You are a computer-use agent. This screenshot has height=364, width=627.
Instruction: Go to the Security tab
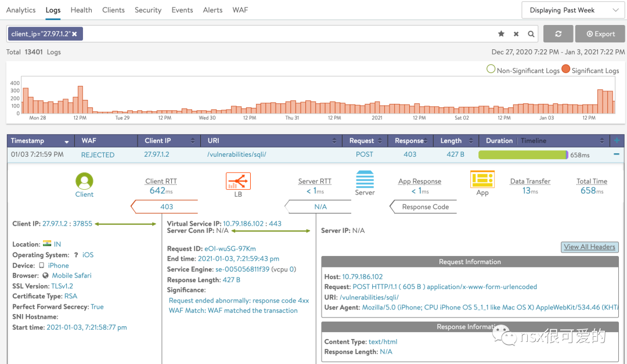148,10
